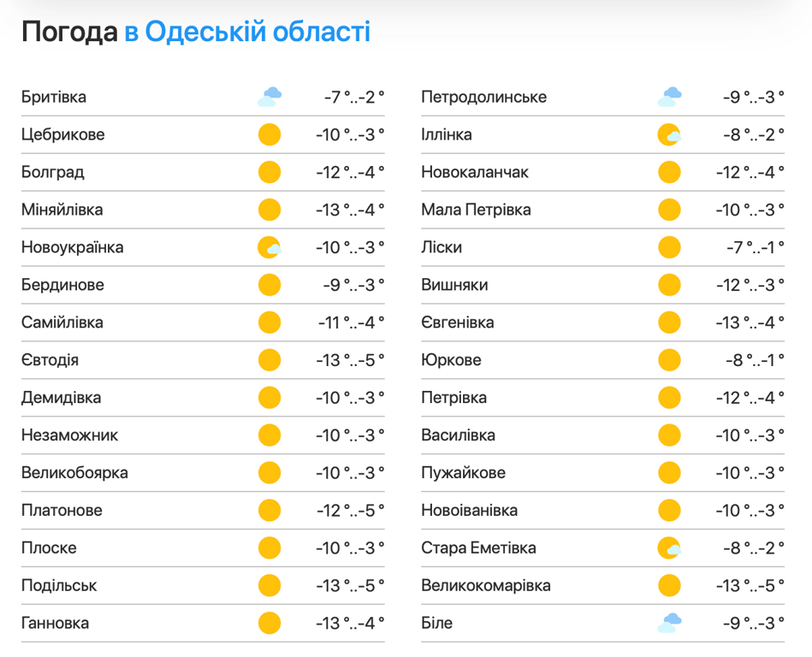812x657 pixels.
Task: Open the Болград city weather link
Action: pos(53,172)
